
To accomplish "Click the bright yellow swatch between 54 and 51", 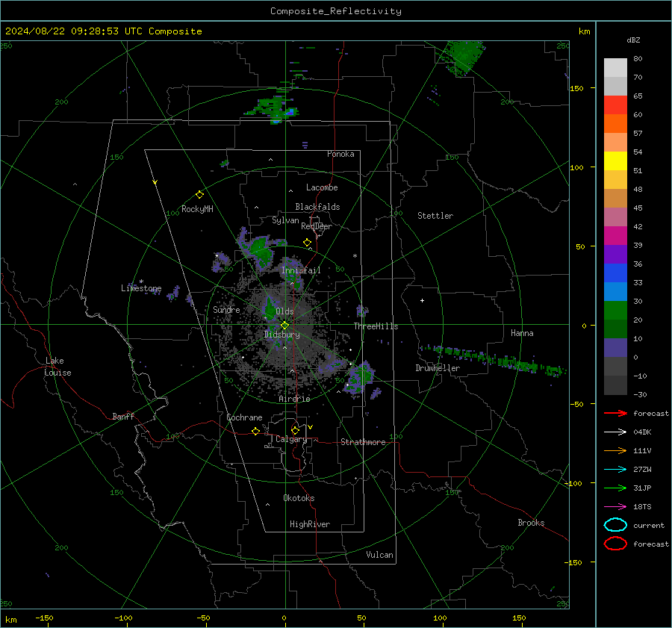I will 615,161.
